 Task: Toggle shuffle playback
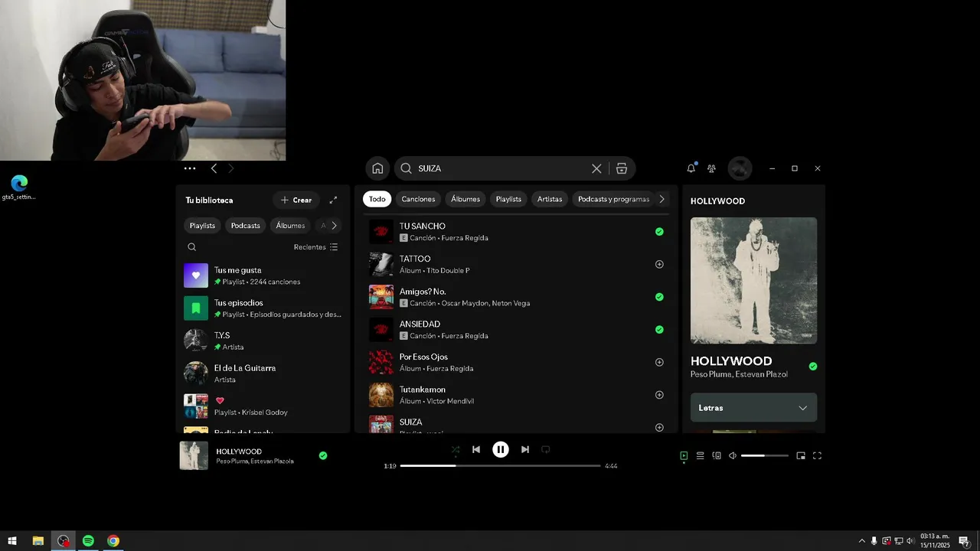[456, 449]
